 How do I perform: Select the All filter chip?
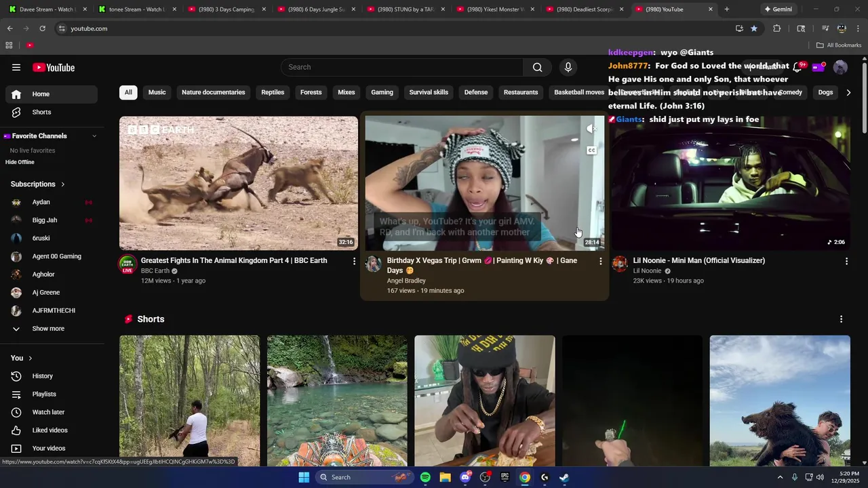128,92
